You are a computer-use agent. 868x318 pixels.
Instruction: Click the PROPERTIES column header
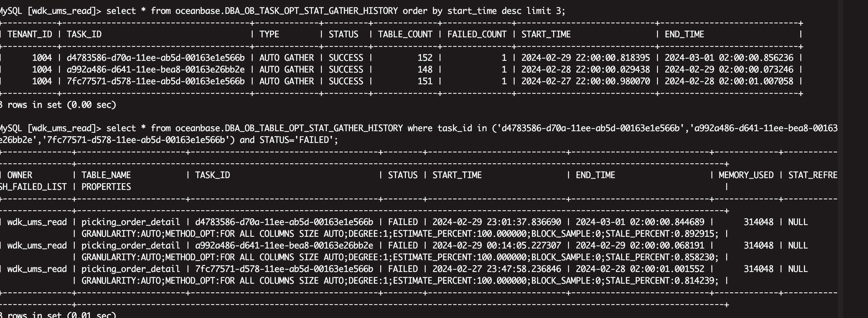(x=106, y=187)
